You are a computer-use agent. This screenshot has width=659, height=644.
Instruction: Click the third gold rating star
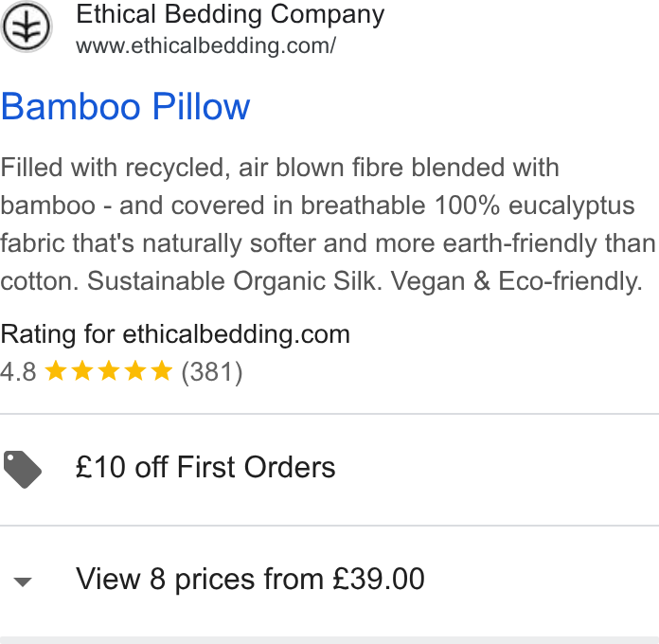pyautogui.click(x=109, y=371)
